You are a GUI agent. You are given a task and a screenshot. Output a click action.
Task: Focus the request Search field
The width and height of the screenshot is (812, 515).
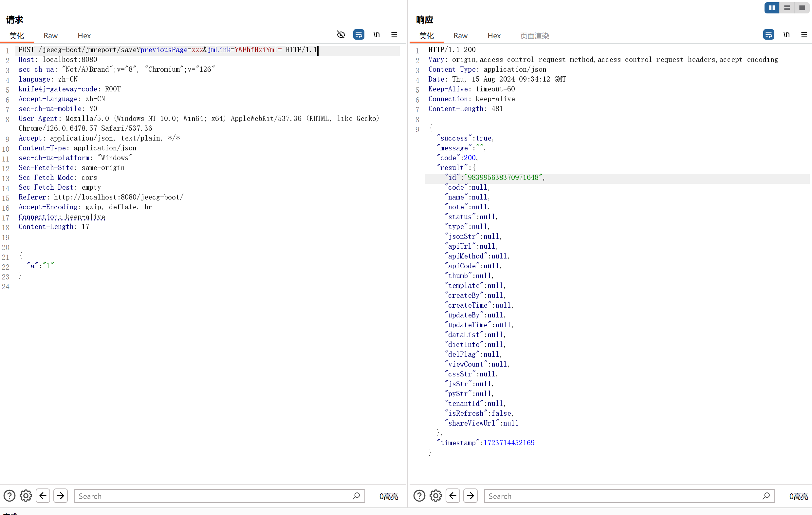[219, 496]
